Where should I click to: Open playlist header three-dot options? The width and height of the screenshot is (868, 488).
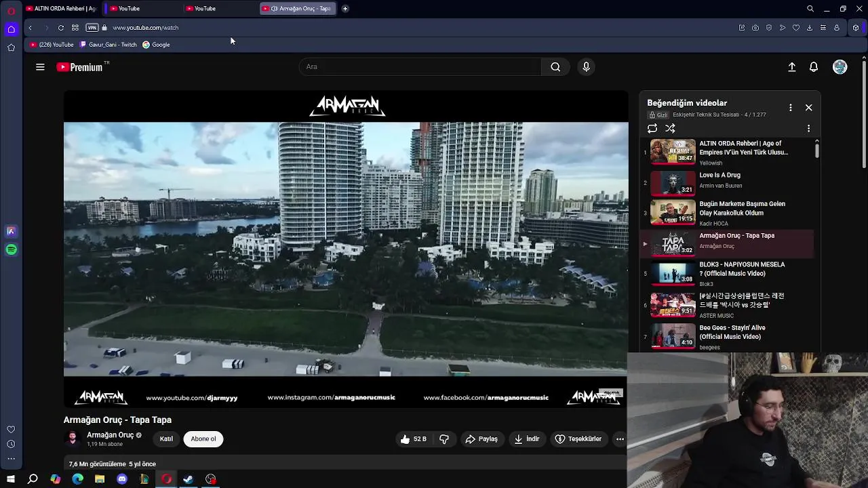point(790,108)
